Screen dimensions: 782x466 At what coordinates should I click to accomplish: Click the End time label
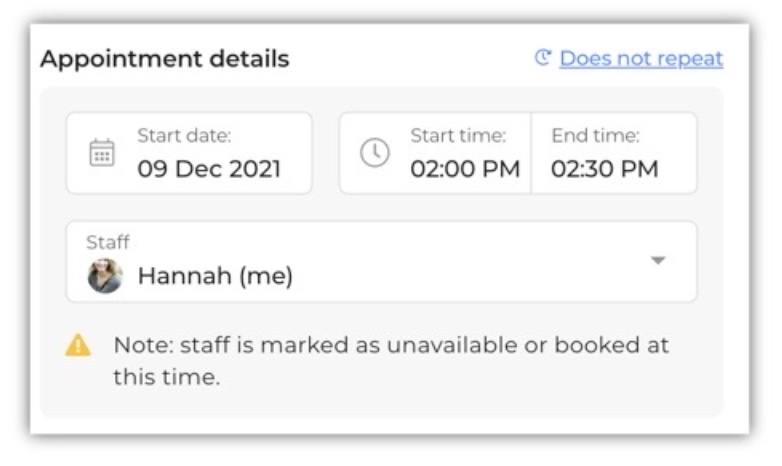(595, 135)
